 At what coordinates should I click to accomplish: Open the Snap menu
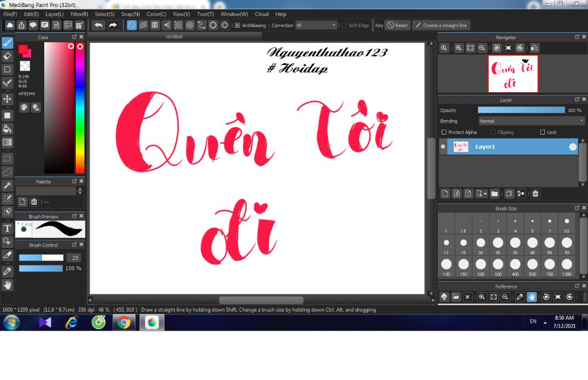pos(130,14)
